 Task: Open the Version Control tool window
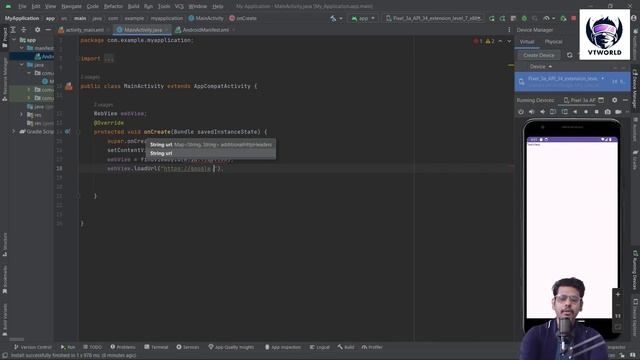(x=33, y=347)
